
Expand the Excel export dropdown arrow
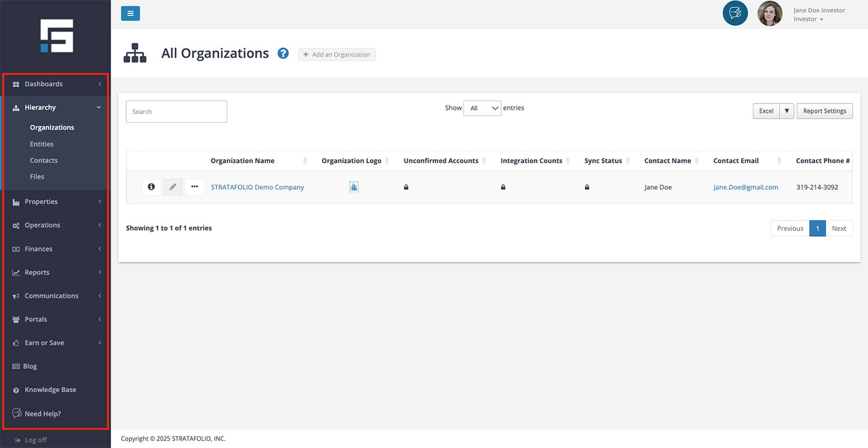(786, 111)
